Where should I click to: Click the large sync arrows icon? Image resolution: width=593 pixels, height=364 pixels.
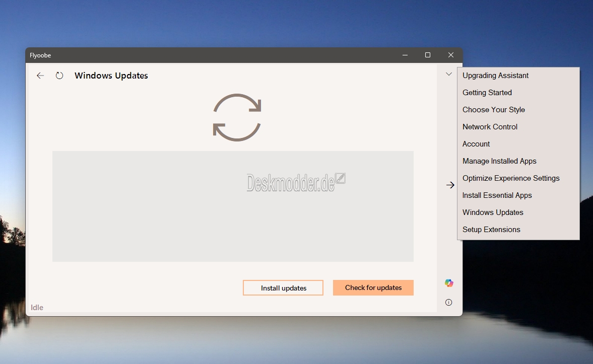click(237, 117)
